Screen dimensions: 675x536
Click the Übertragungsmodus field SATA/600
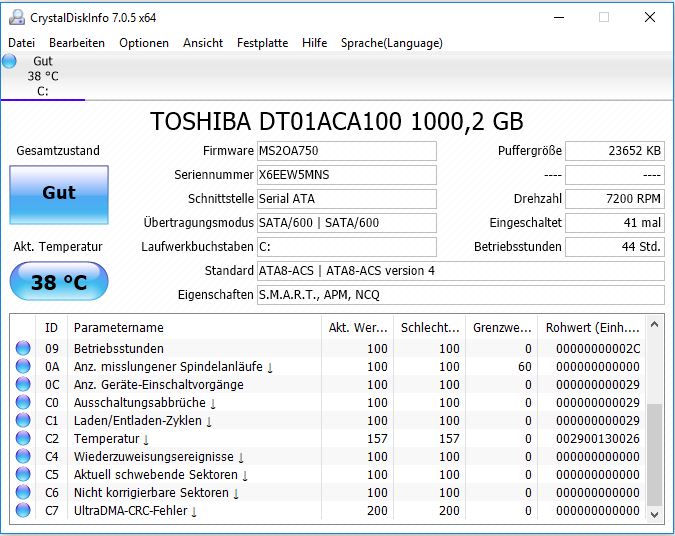point(347,223)
